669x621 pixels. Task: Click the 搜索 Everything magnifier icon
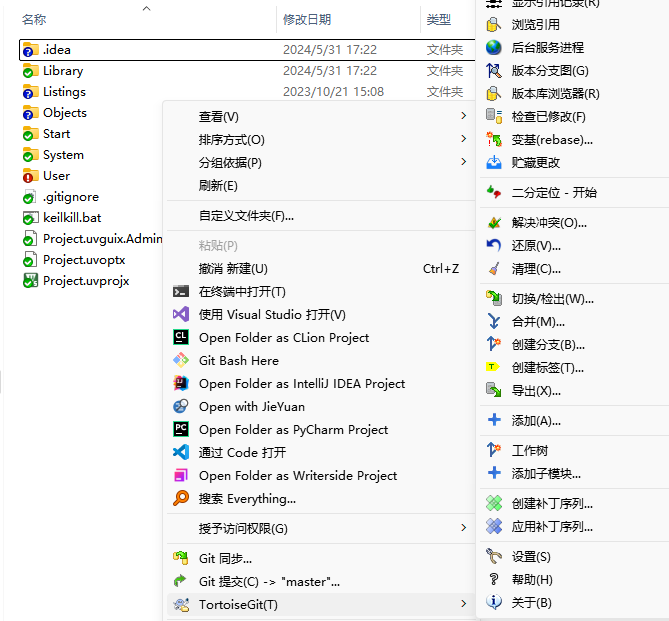coord(180,499)
